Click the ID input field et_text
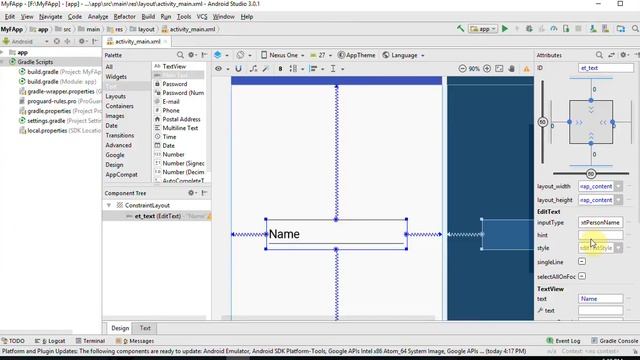Image resolution: width=640 pixels, height=360 pixels. (606, 68)
